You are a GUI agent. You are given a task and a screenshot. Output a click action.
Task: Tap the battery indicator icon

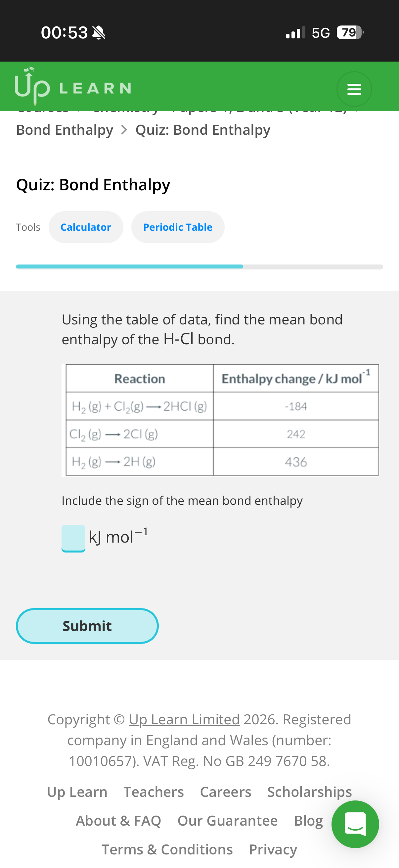tap(350, 33)
